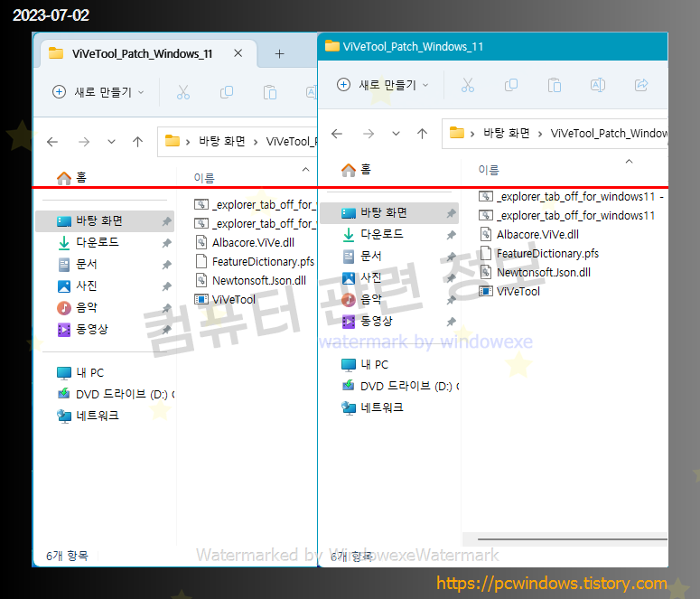Click 바탕 화면 breadcrumb in right address bar
Image resolution: width=700 pixels, height=599 pixels.
click(x=506, y=134)
